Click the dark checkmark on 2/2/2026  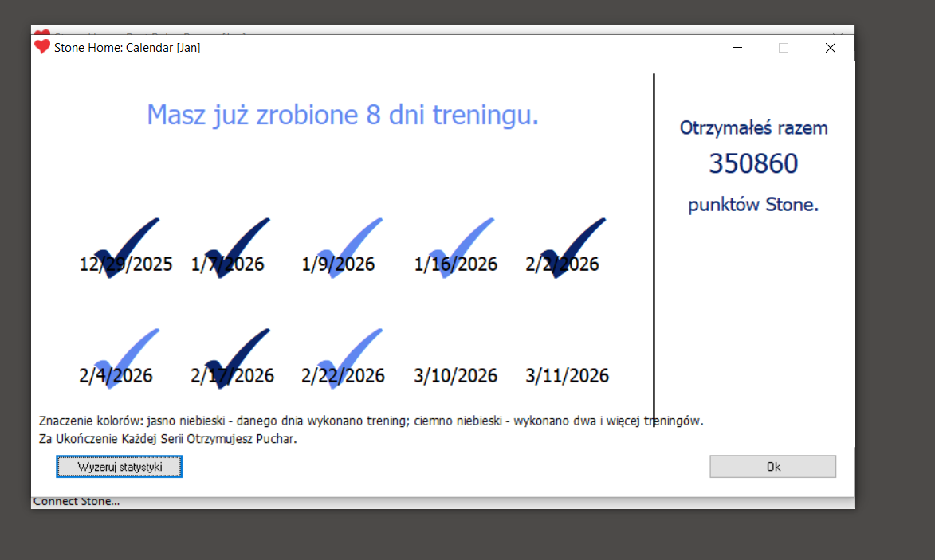point(572,248)
